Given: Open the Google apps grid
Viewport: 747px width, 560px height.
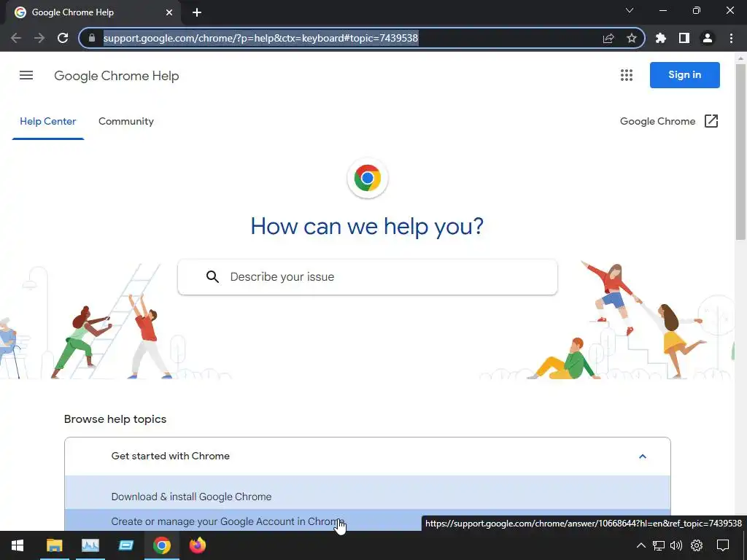Looking at the screenshot, I should pos(627,75).
